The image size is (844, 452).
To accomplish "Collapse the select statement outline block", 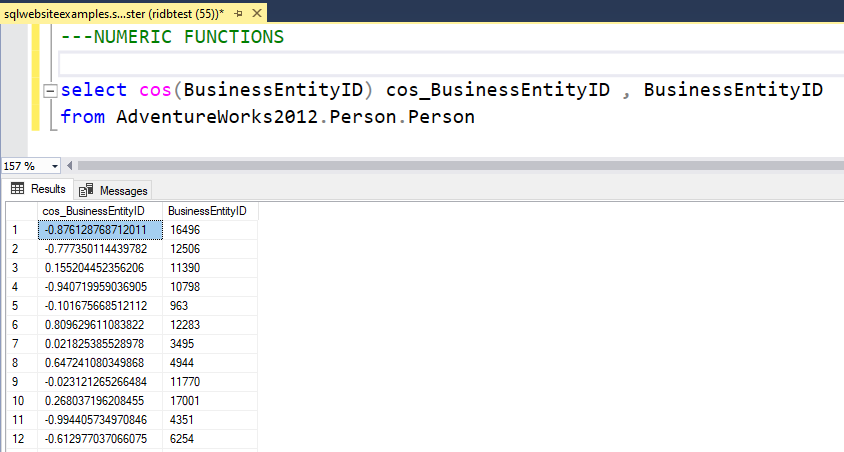I will click(x=50, y=91).
